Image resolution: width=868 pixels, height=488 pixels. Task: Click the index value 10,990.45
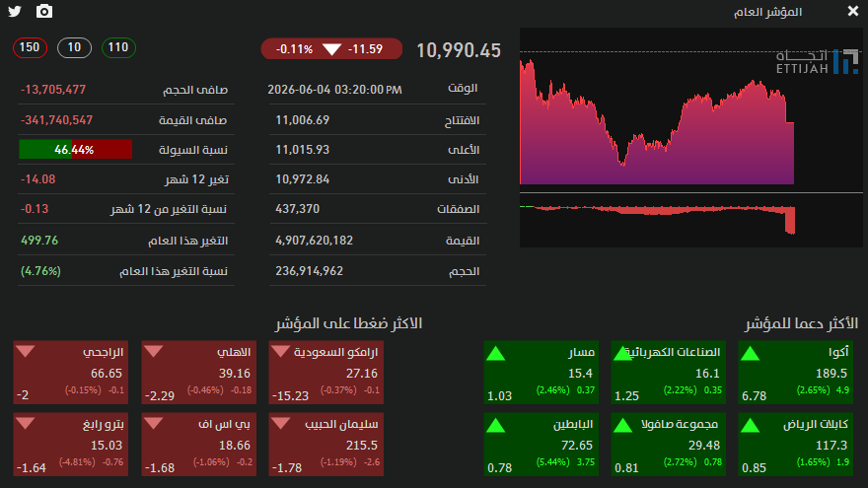click(459, 50)
